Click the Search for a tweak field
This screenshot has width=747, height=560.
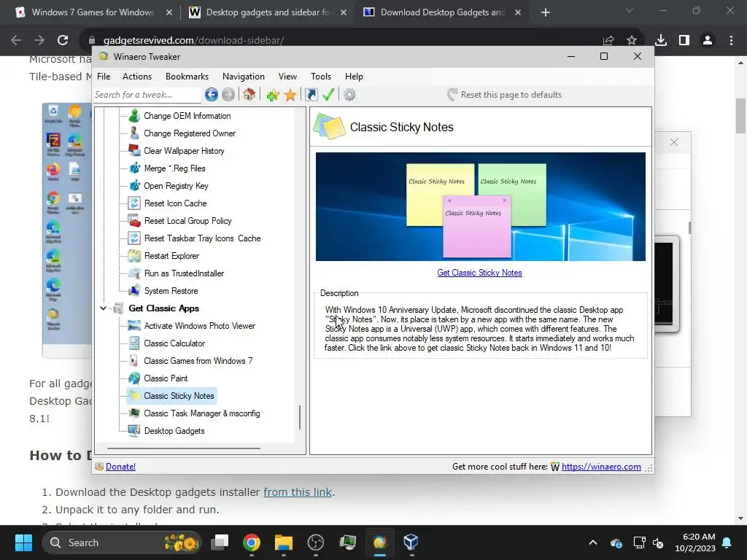[147, 95]
